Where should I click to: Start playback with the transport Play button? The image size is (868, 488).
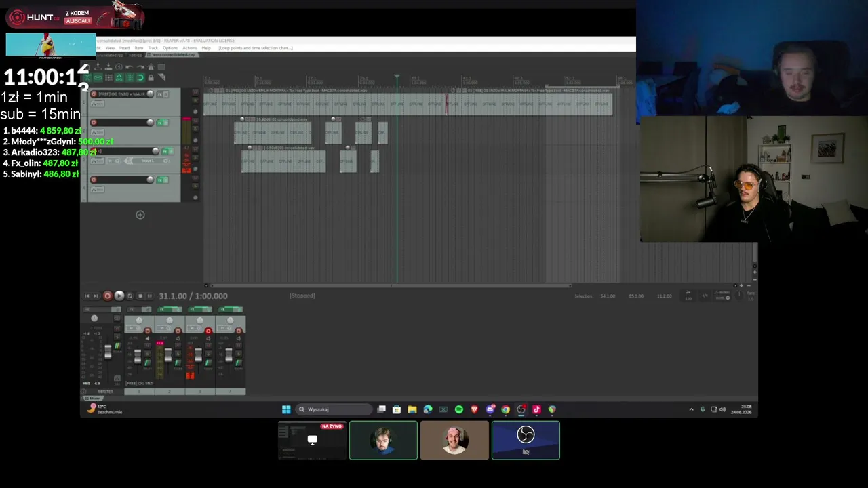click(x=119, y=296)
